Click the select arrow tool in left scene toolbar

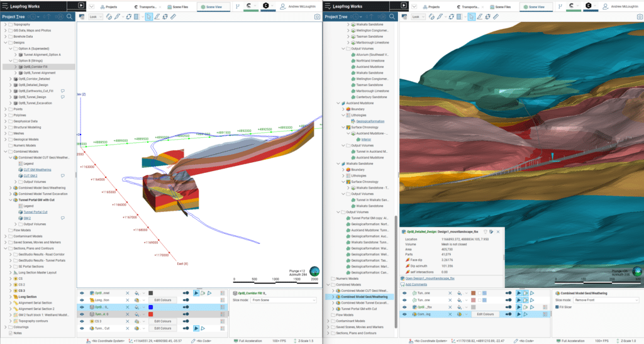click(148, 17)
